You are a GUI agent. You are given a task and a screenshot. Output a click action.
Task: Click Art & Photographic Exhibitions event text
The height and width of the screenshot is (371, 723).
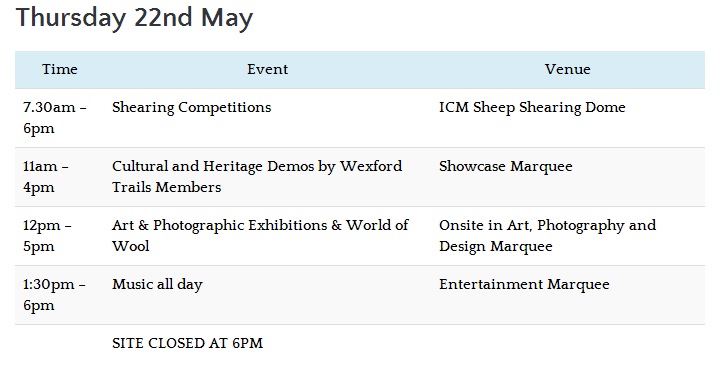click(261, 236)
